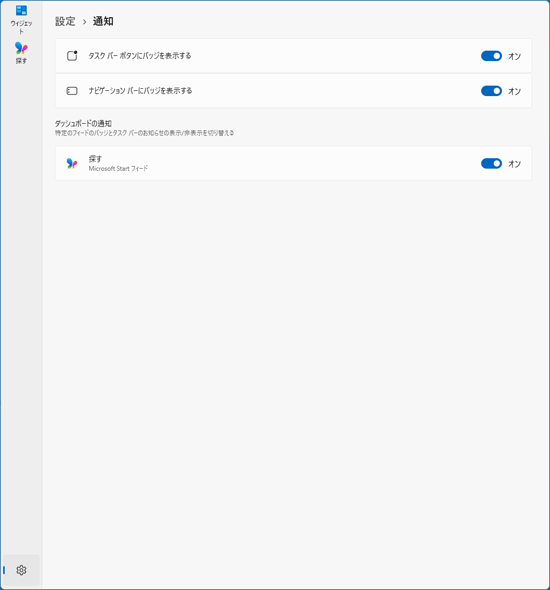Click the navigation bar badge icon

click(72, 91)
